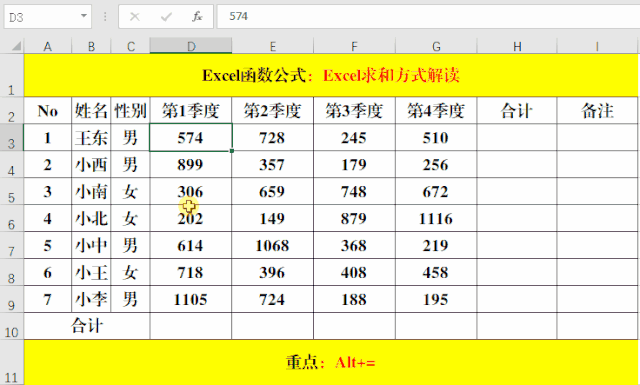Select the name cell '小西'
The image size is (640, 385).
91,165
